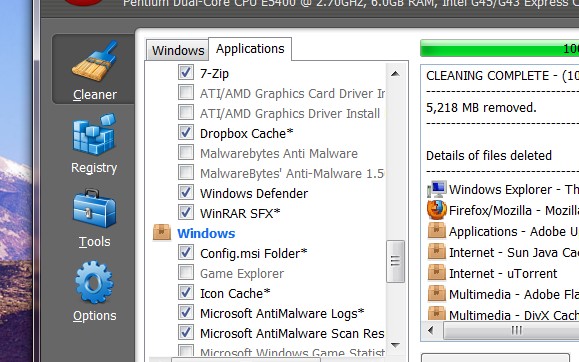The height and width of the screenshot is (362, 579).
Task: Click the Adobe Flash result icon
Action: click(x=437, y=294)
